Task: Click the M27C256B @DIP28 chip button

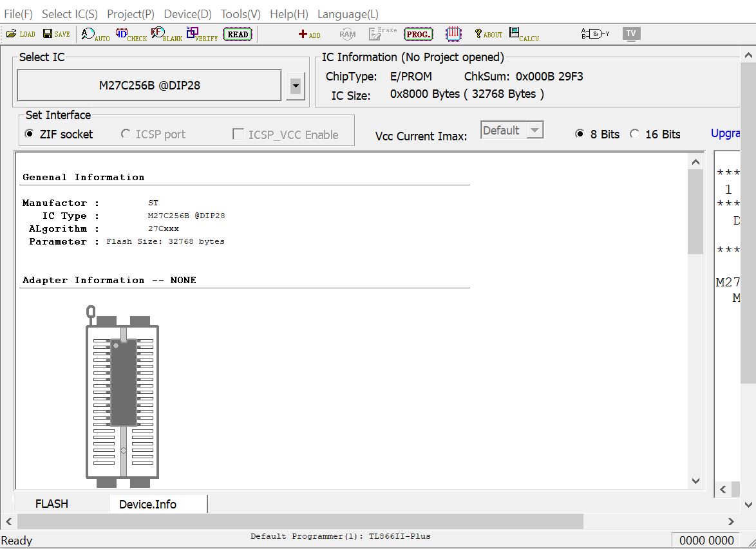Action: [149, 86]
